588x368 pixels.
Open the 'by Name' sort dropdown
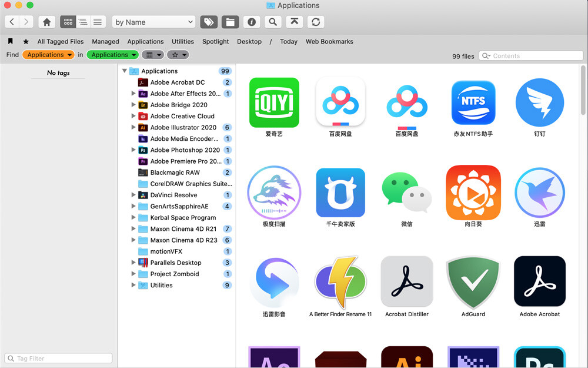[153, 22]
